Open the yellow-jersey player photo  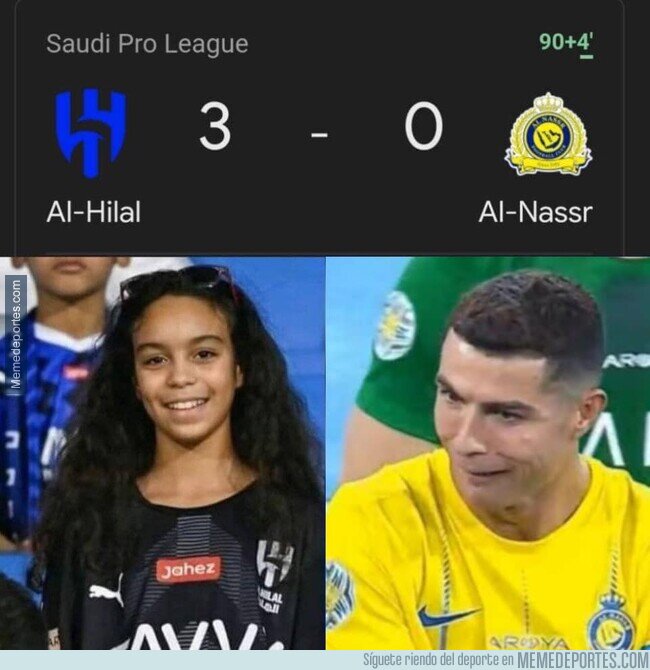(x=488, y=453)
